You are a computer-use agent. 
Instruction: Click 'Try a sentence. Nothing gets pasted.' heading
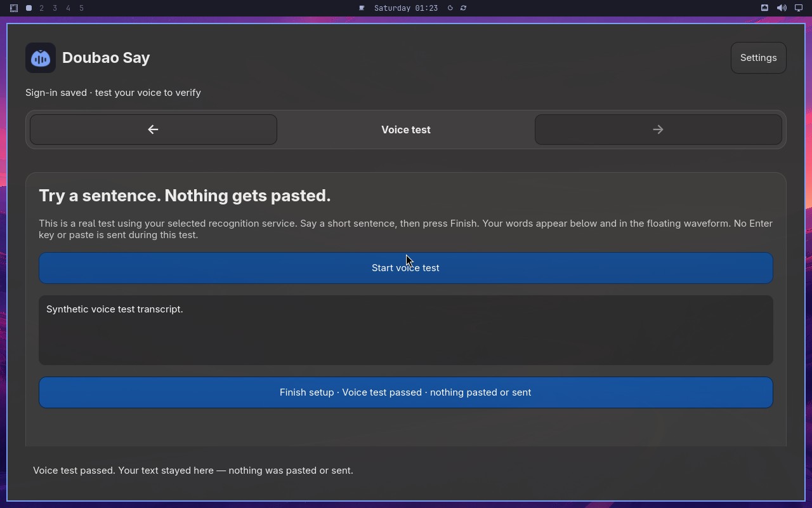coord(185,196)
